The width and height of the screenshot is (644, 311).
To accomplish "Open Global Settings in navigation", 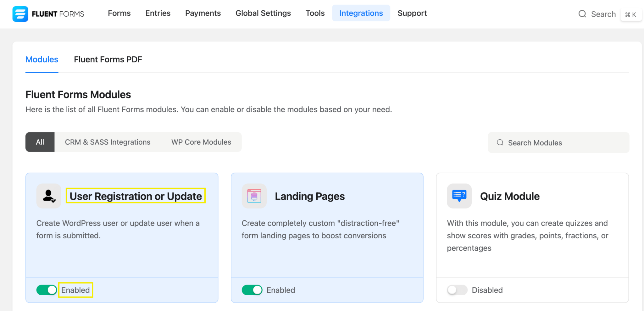I will coord(263,13).
